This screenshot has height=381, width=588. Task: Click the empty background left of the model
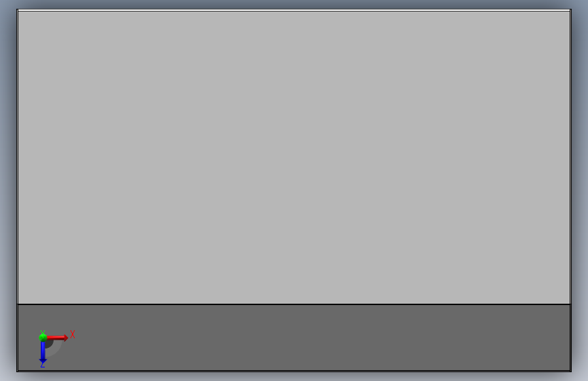[8, 188]
